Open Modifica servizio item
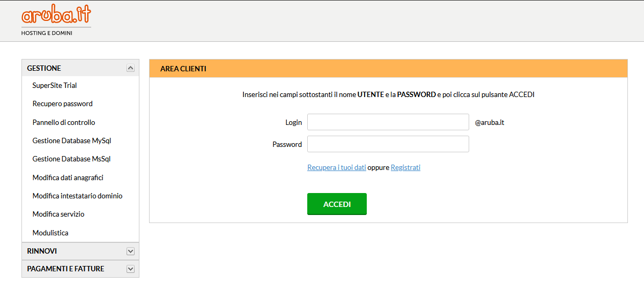Screen dimensions: 644x289 point(58,214)
